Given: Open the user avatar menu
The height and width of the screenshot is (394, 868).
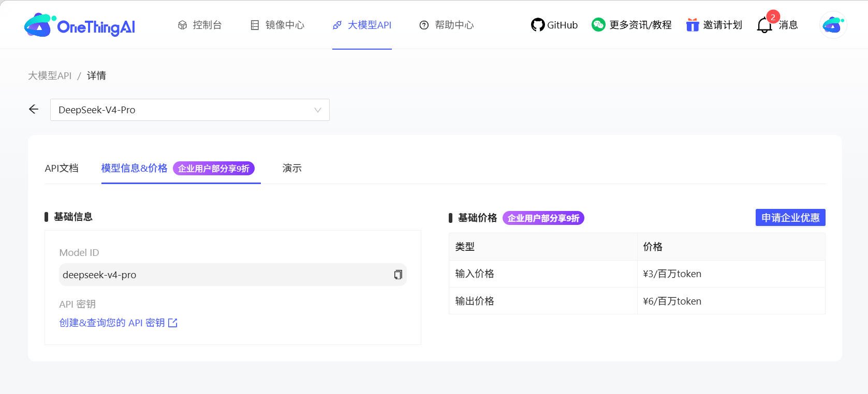Looking at the screenshot, I should pos(833,25).
